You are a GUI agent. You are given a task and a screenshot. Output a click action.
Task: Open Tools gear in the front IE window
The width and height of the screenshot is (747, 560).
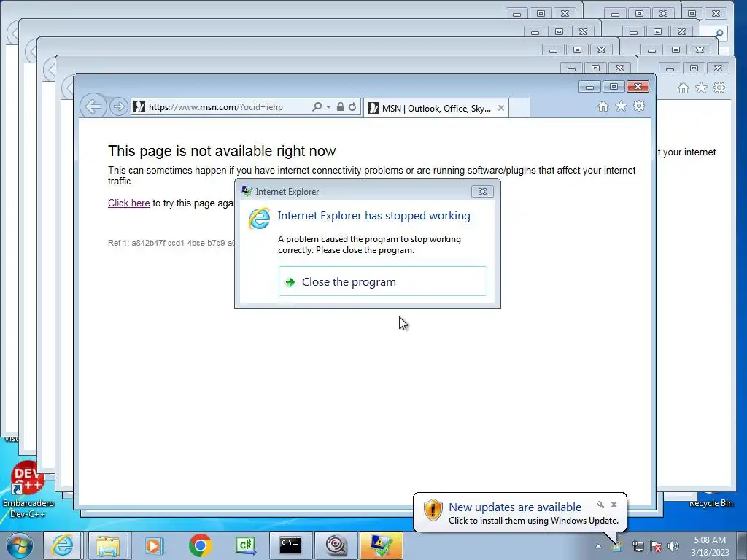(x=639, y=106)
